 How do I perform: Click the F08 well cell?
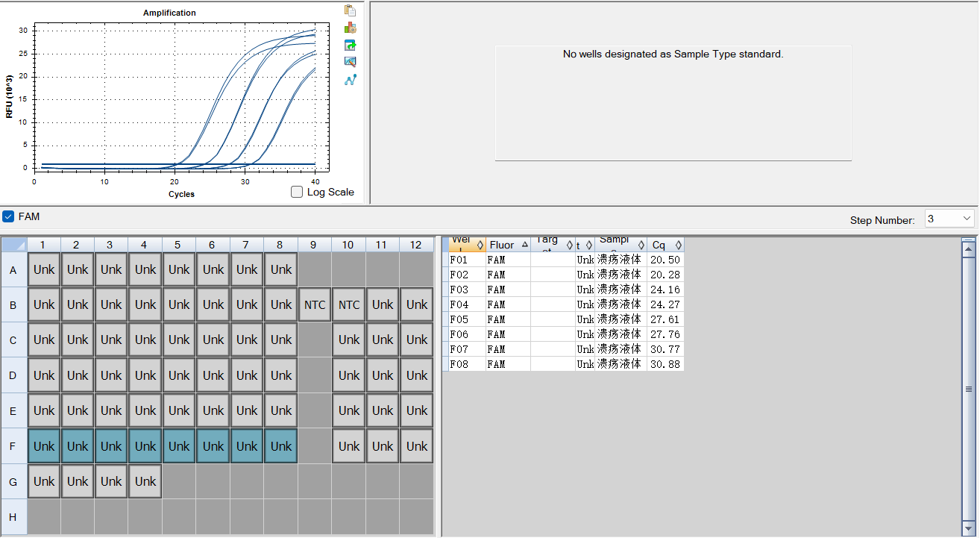coord(467,364)
